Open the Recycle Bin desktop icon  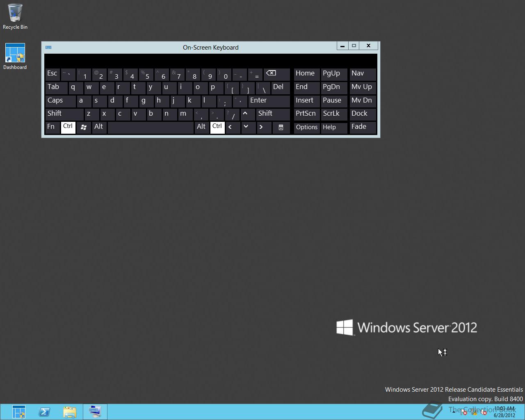coord(15,17)
